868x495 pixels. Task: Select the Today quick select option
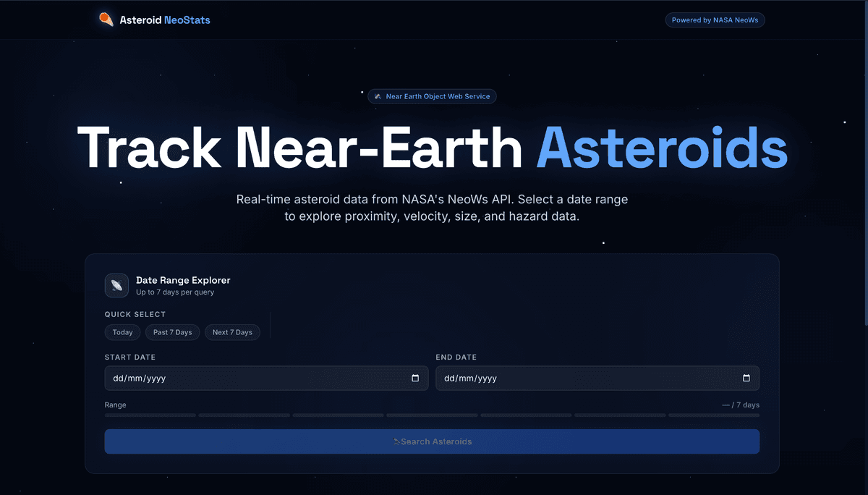[x=122, y=332]
